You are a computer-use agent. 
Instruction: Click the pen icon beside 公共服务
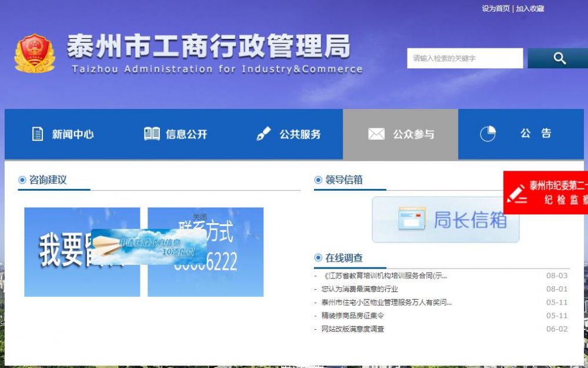tap(263, 134)
